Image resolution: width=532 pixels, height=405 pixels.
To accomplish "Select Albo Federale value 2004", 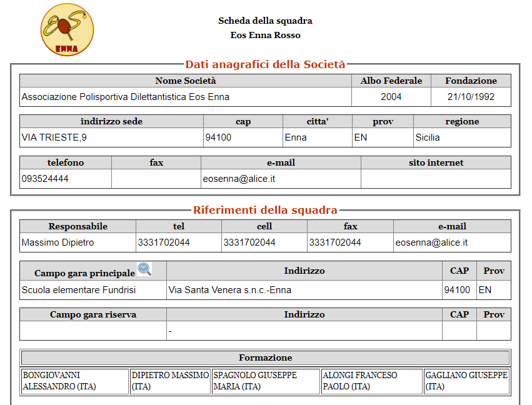I will point(391,97).
